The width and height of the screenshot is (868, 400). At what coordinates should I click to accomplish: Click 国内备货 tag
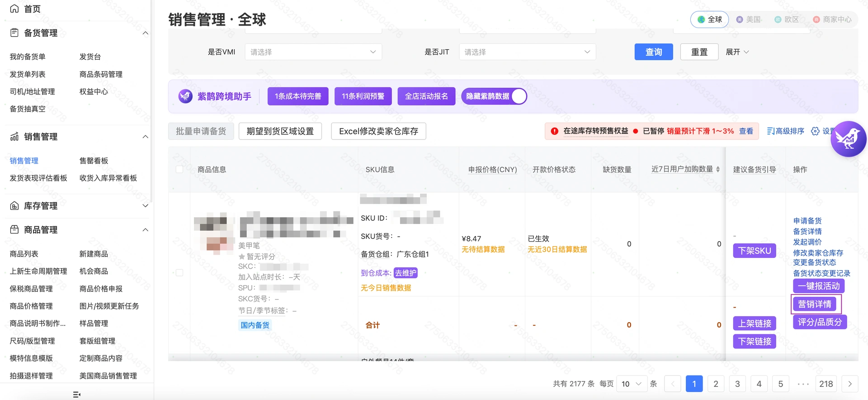(255, 325)
